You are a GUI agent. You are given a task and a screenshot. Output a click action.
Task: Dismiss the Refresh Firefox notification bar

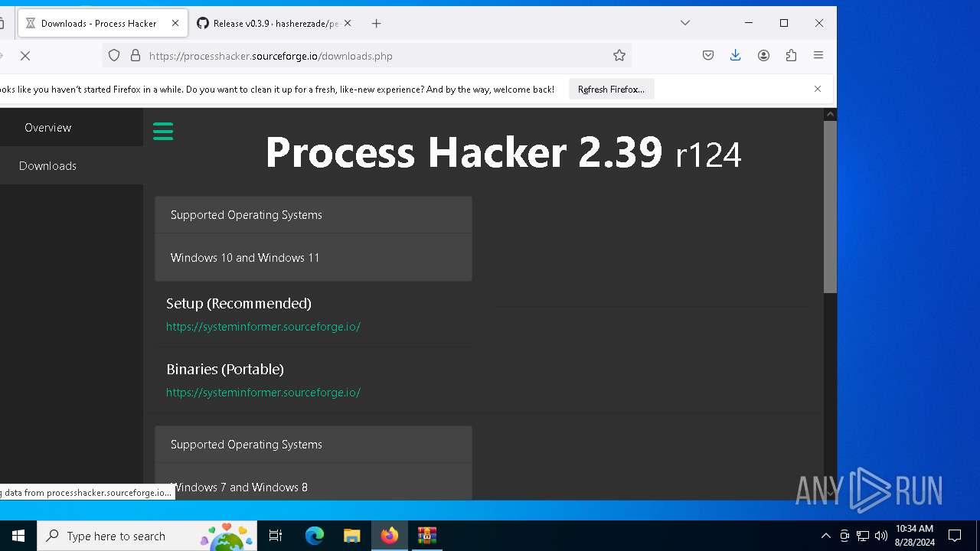click(818, 89)
